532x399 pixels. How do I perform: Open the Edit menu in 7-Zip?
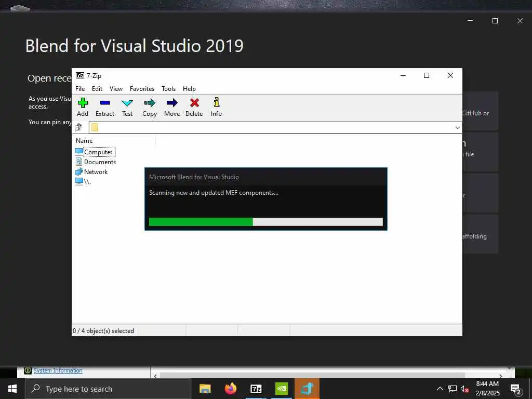[x=97, y=88]
